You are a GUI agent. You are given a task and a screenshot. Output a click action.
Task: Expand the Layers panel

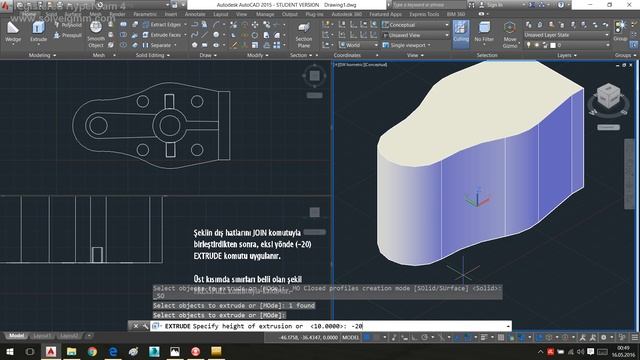(567, 55)
